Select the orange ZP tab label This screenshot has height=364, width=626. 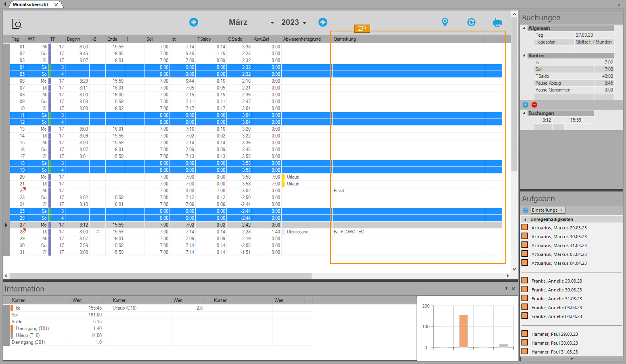362,29
